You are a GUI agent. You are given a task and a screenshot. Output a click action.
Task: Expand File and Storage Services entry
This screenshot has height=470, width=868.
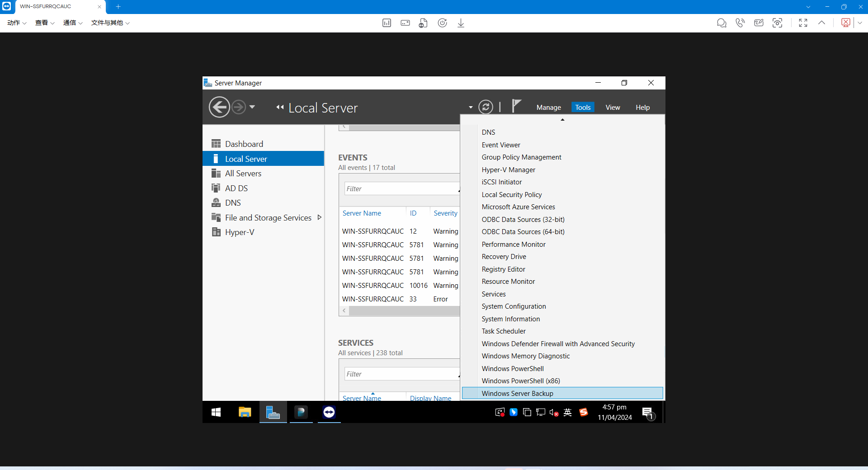coord(320,217)
